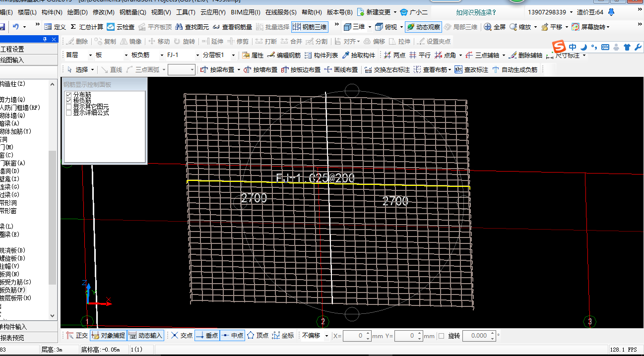Image resolution: width=644 pixels, height=356 pixels.
Task: Open 报表预览 section
Action: point(28,338)
